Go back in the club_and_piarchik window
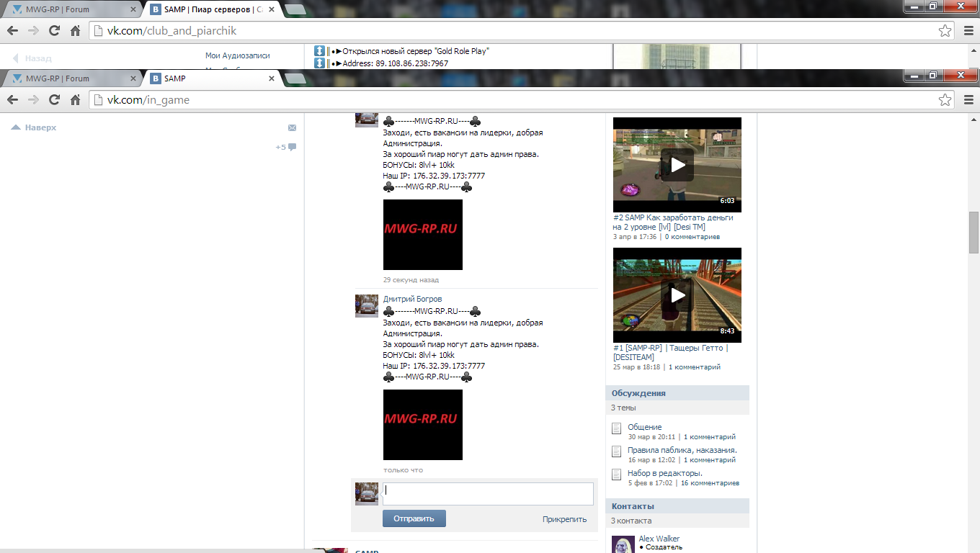 13,31
